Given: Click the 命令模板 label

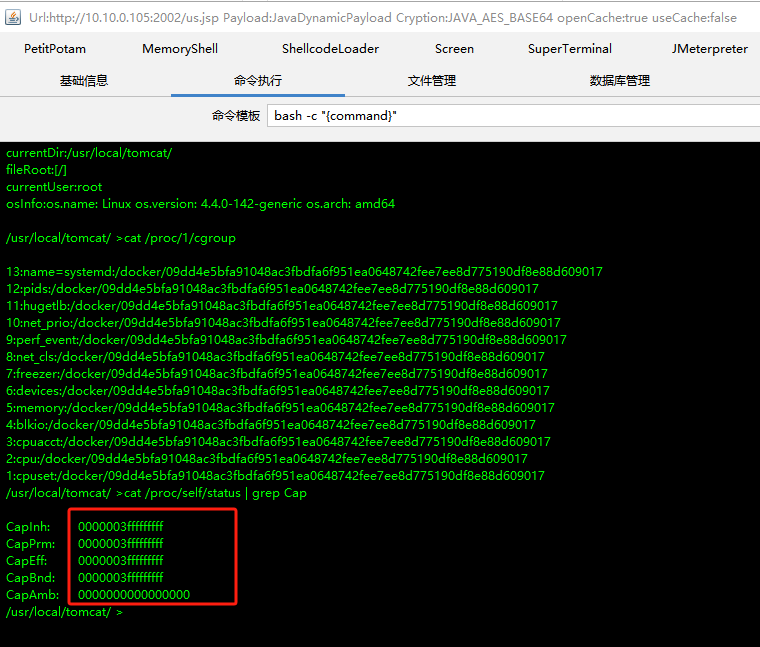Looking at the screenshot, I should pyautogui.click(x=236, y=116).
